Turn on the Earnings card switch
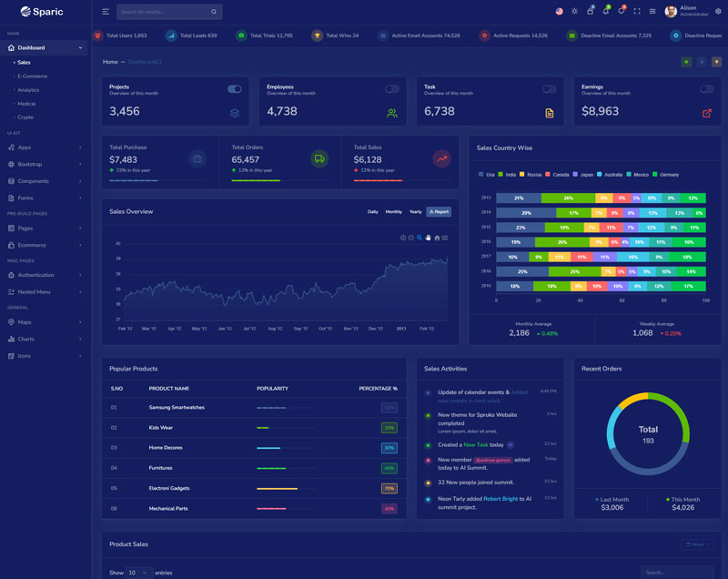728x579 pixels. pos(706,89)
